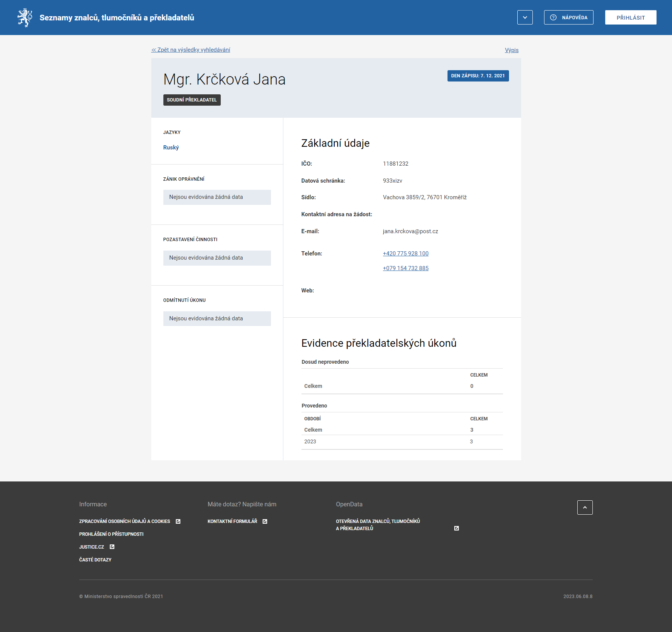Click the scroll-to-top arrow button
The height and width of the screenshot is (632, 672).
pos(584,507)
